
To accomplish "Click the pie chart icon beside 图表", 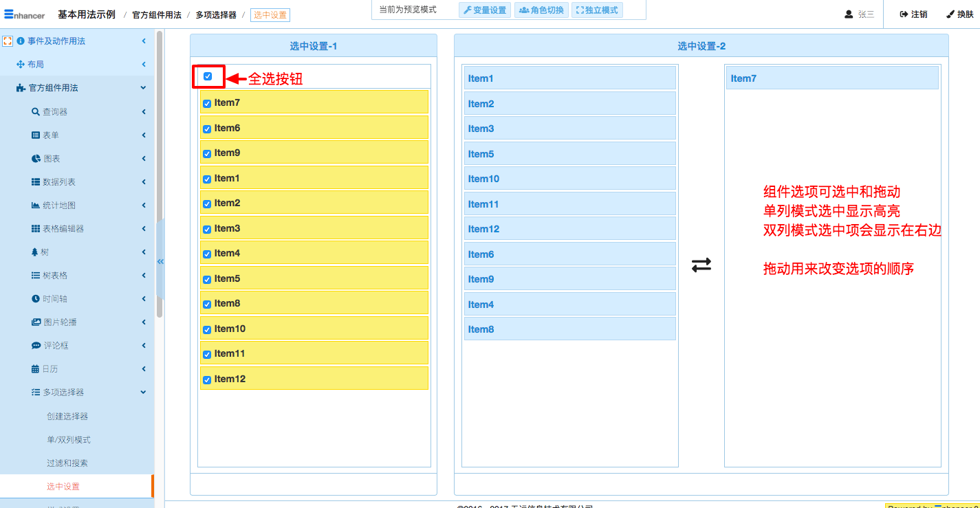I will (x=36, y=159).
